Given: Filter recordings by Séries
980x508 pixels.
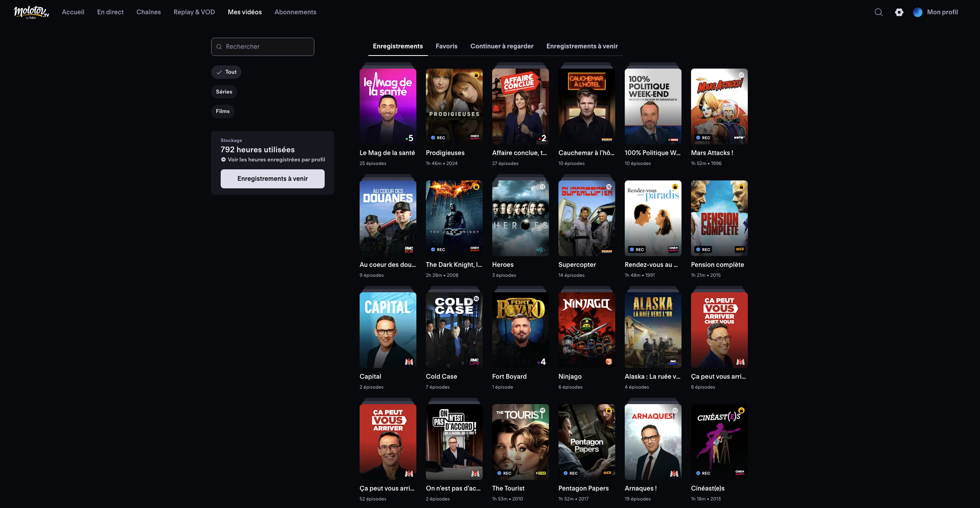Looking at the screenshot, I should point(224,92).
